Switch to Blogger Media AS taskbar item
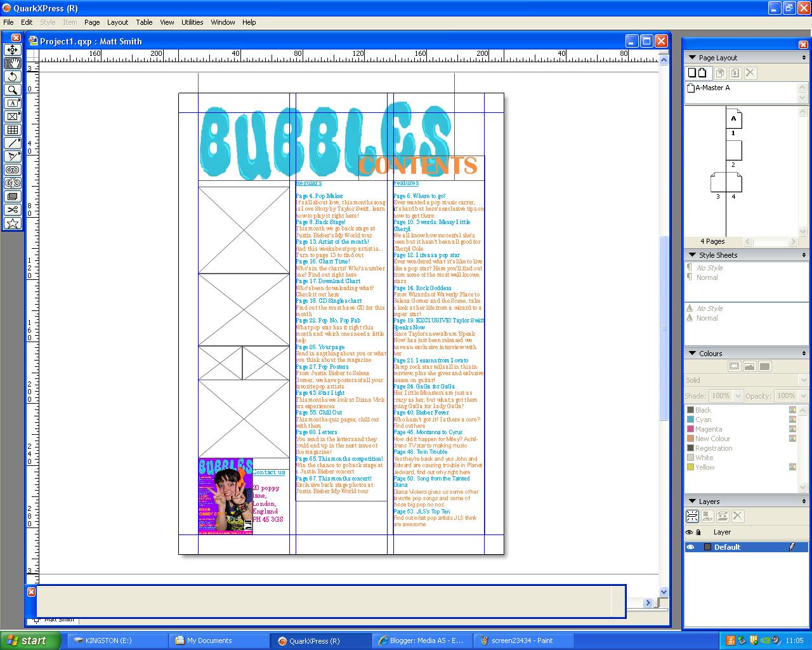812x650 pixels. tap(422, 640)
